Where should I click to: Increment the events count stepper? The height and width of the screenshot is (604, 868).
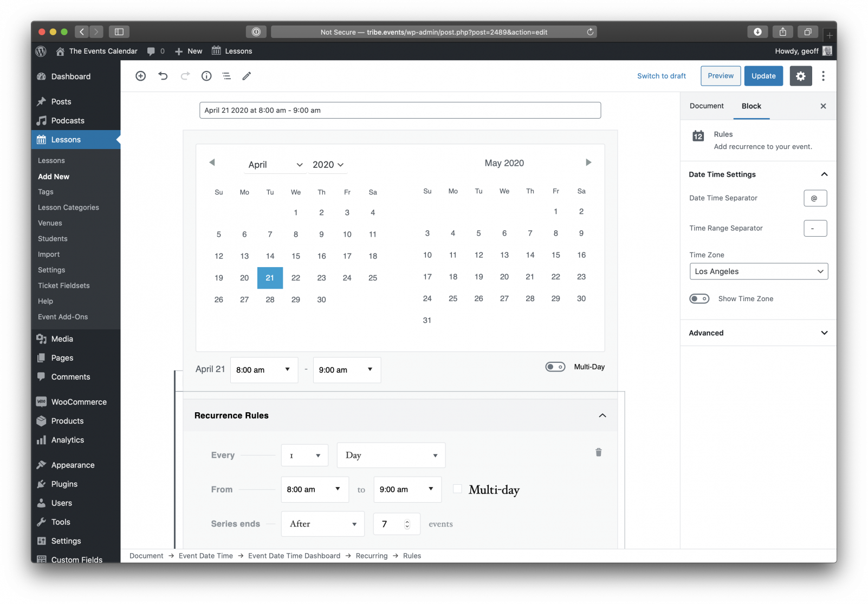click(407, 521)
